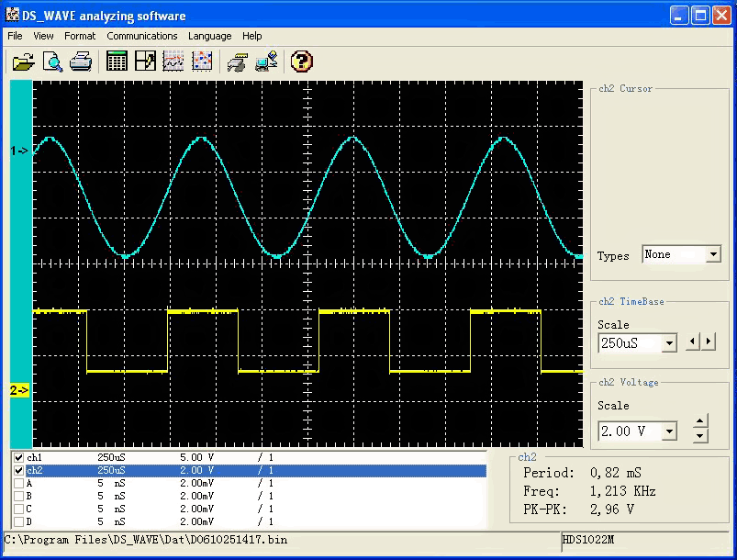Click the computer connection icon
The image size is (737, 560).
266,62
